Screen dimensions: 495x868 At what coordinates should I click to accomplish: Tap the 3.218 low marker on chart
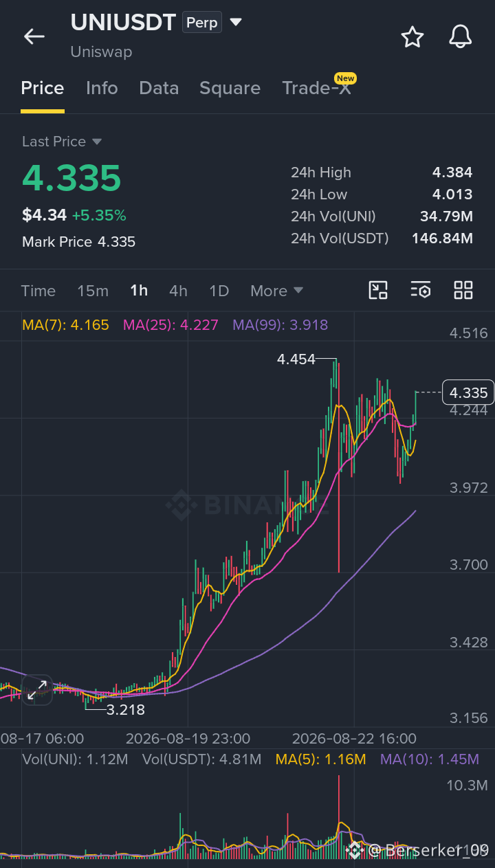coord(125,710)
